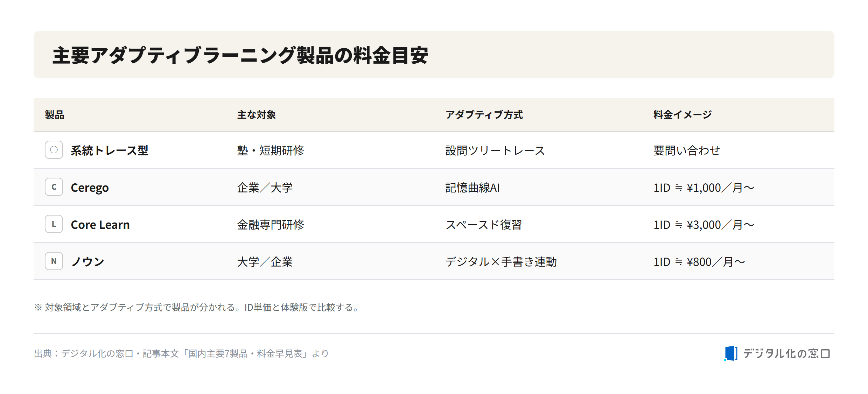The image size is (868, 394).
Task: Select the 製品 column header
Action: click(55, 115)
